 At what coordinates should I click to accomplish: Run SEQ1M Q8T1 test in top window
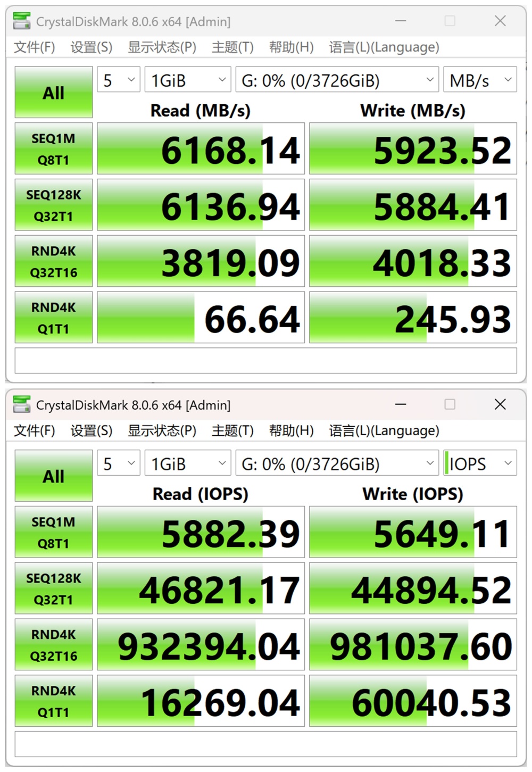54,149
